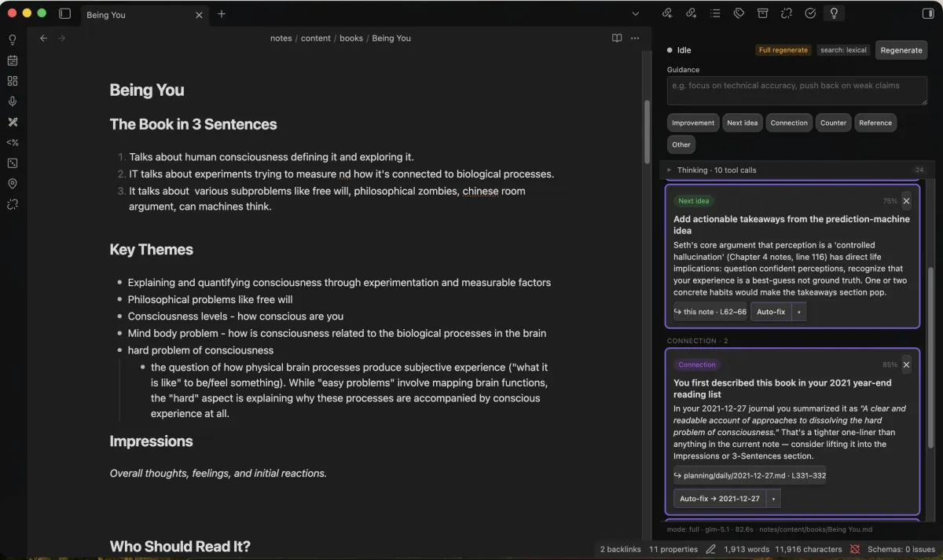
Task: Open the backlinks pane icon with left arrow
Action: pos(667,13)
